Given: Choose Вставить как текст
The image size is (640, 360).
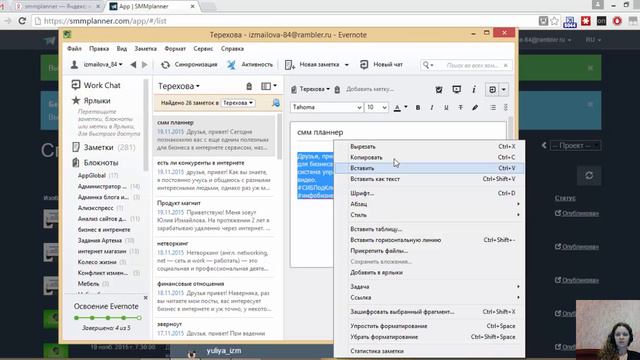Looking at the screenshot, I should 429,179.
